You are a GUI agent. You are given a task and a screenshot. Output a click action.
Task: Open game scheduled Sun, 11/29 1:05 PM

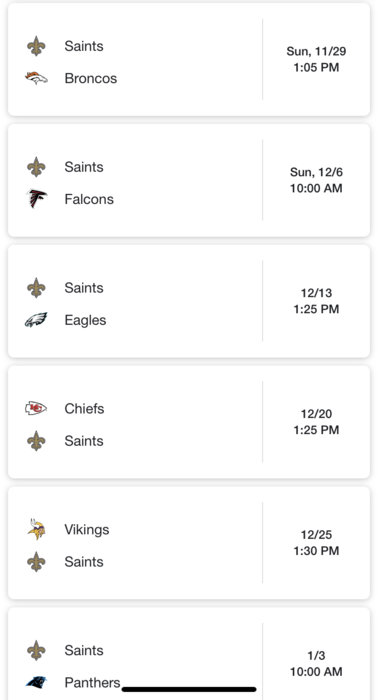189,59
